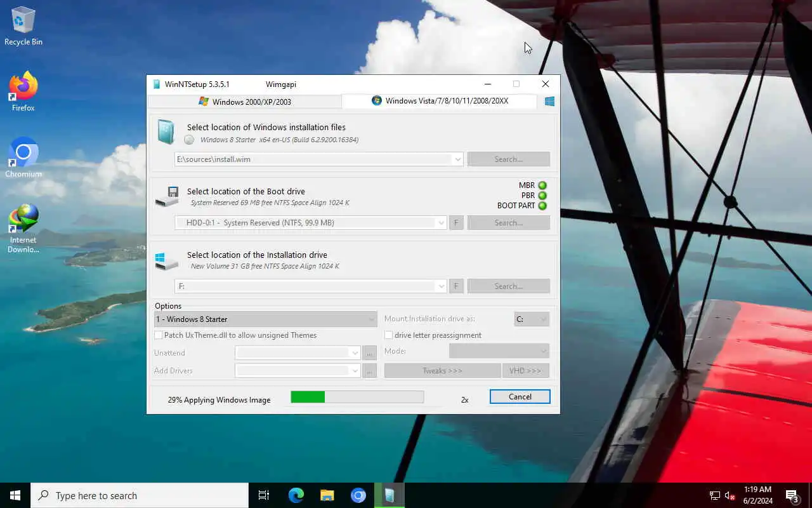Click the F button for installation drive
The image size is (812, 508).
(456, 286)
